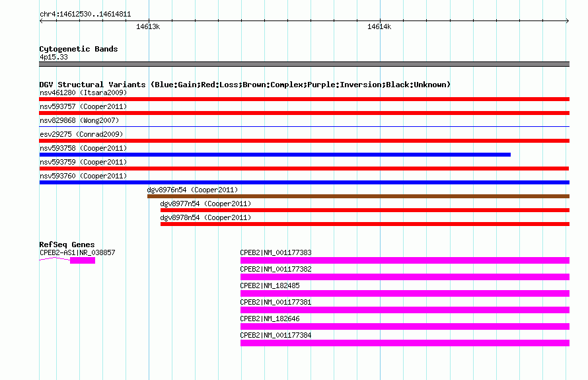The image size is (588, 380).
Task: Click the RefSeq Genes track title
Action: (67, 245)
